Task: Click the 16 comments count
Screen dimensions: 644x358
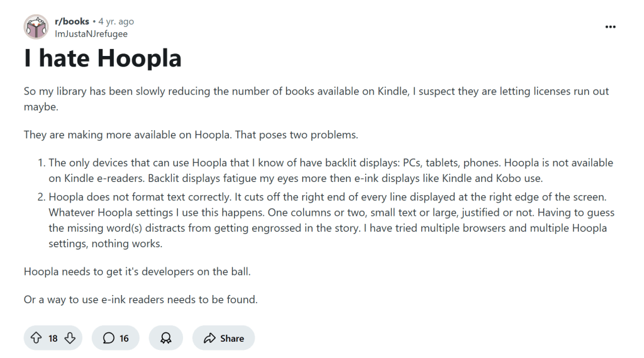Action: tap(124, 338)
